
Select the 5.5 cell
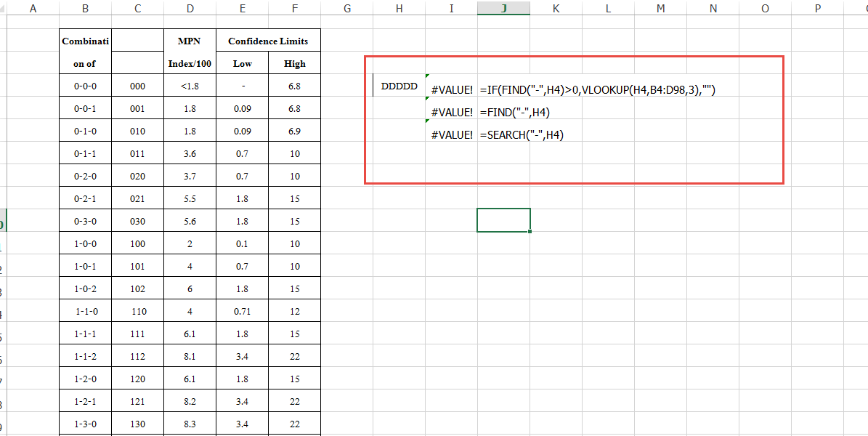point(190,198)
